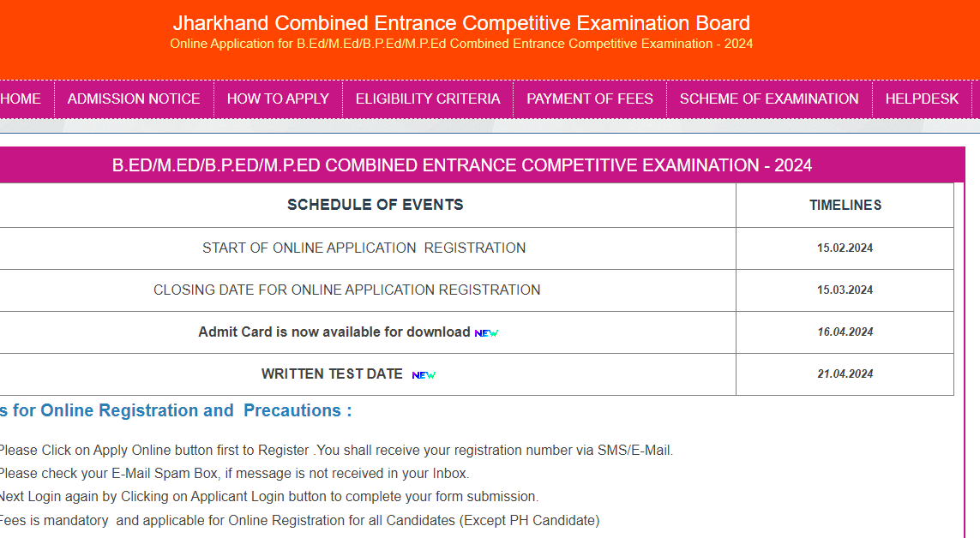Click the 16.04.2024 admit card date
Screen dimensions: 980x538
845,332
